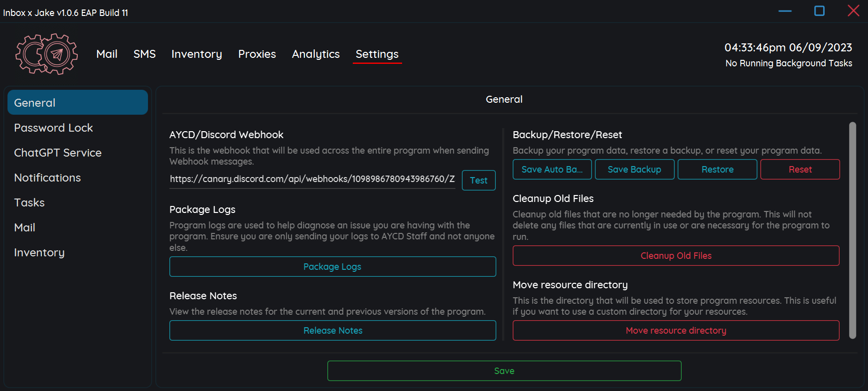Click the red Reset button
Viewport: 868px width, 391px height.
(x=800, y=170)
